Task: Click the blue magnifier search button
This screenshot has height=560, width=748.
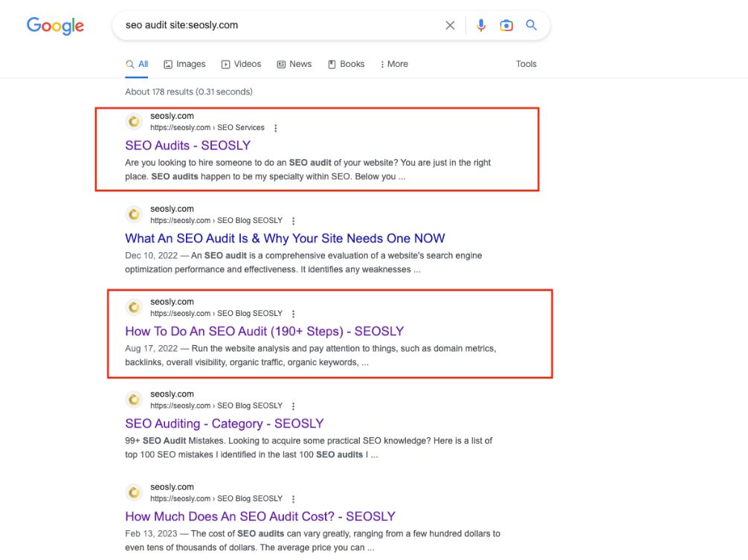Action: (x=531, y=25)
